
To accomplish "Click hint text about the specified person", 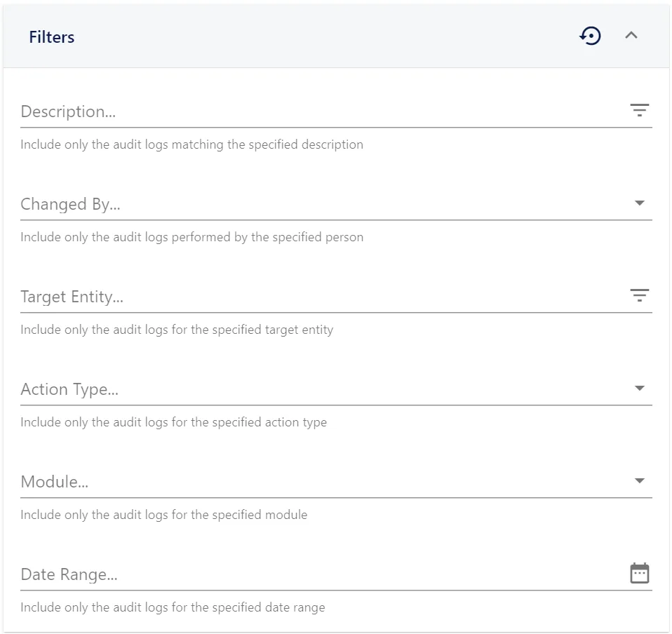I will coord(192,237).
